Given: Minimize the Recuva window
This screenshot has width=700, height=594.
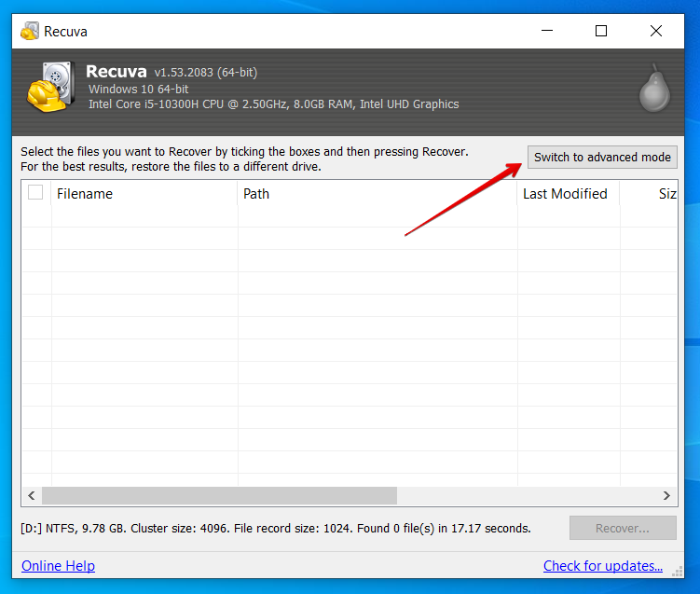Looking at the screenshot, I should [x=547, y=31].
